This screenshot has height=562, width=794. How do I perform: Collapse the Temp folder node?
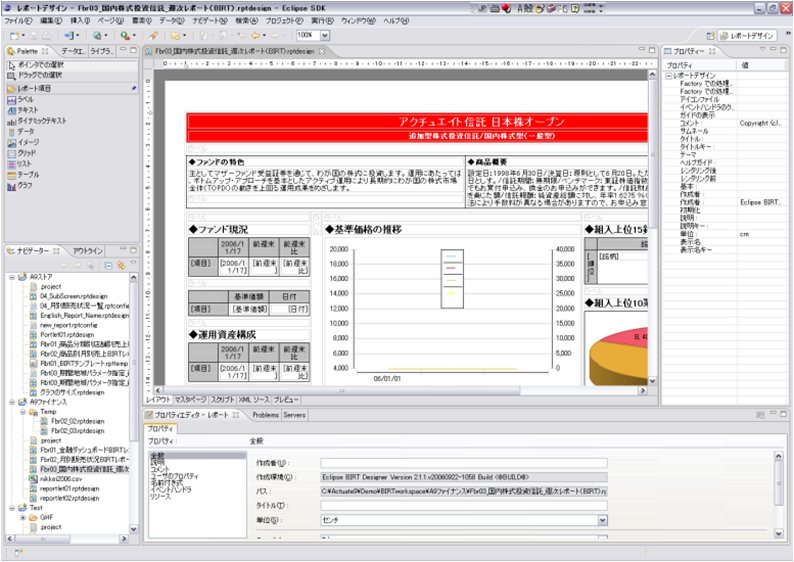[23, 412]
